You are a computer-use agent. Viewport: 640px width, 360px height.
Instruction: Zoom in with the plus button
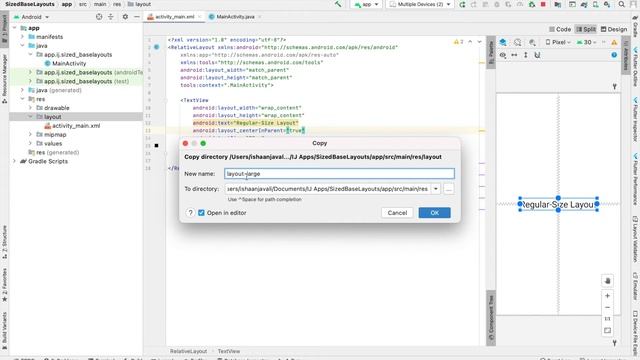click(607, 296)
